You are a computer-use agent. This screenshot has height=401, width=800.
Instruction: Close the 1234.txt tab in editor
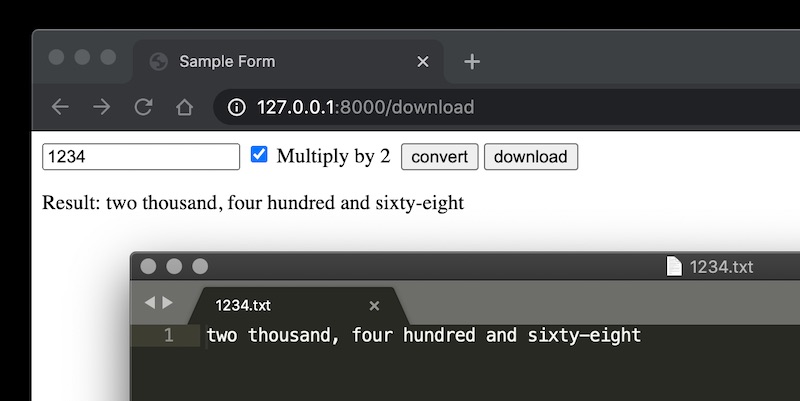(374, 306)
